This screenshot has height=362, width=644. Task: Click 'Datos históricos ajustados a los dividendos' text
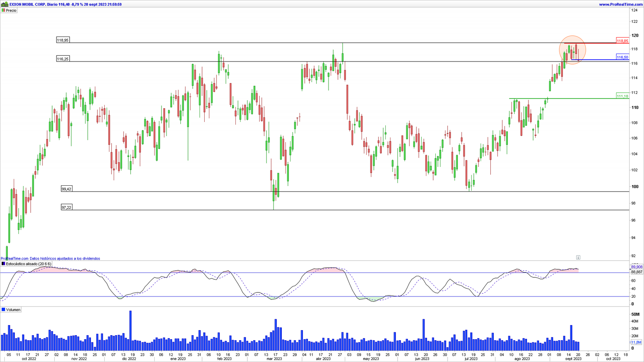pos(65,258)
